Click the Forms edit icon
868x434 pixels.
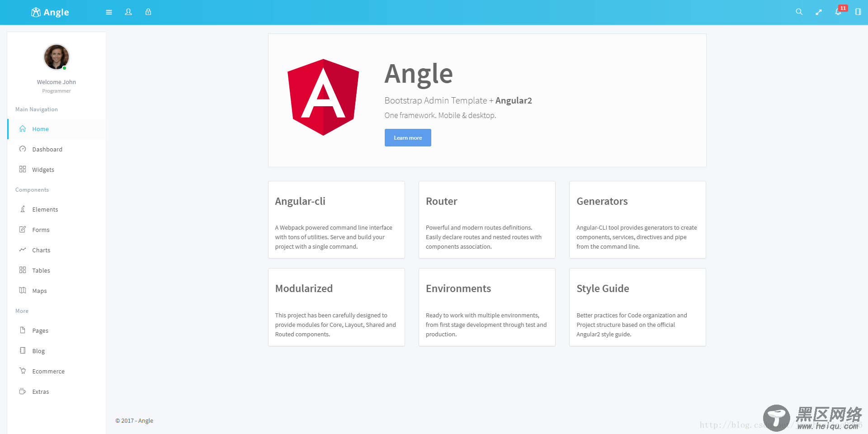pyautogui.click(x=23, y=229)
